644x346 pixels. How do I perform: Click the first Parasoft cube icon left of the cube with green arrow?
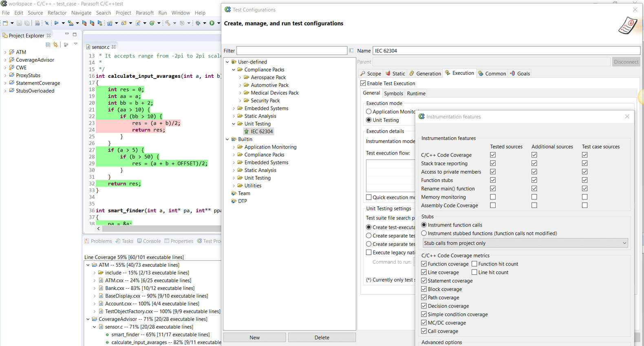pos(84,23)
